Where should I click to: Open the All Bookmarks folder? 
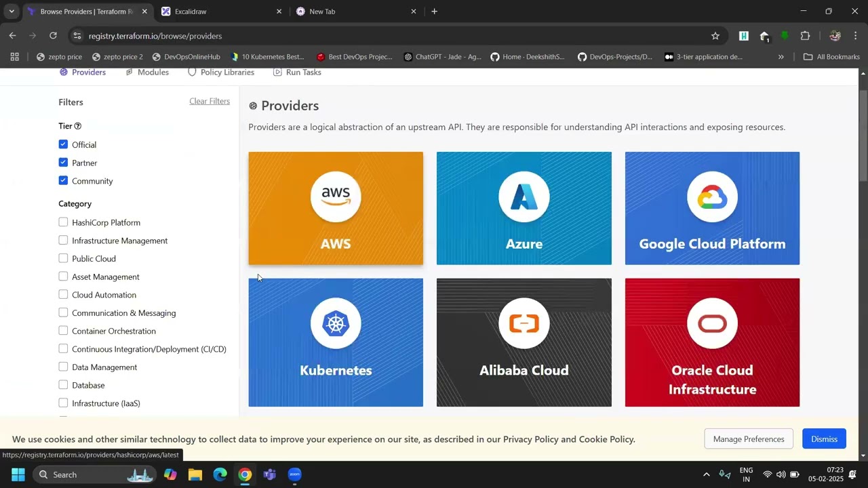click(831, 57)
